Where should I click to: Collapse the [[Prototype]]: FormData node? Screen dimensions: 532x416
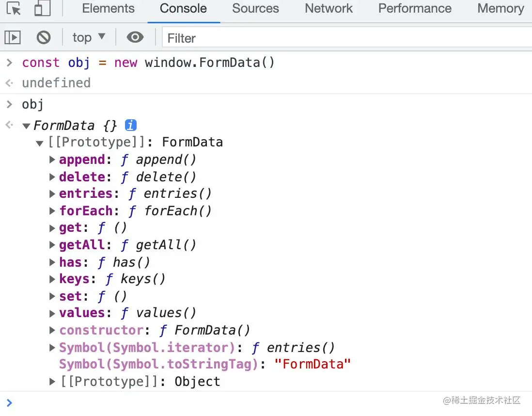point(40,143)
